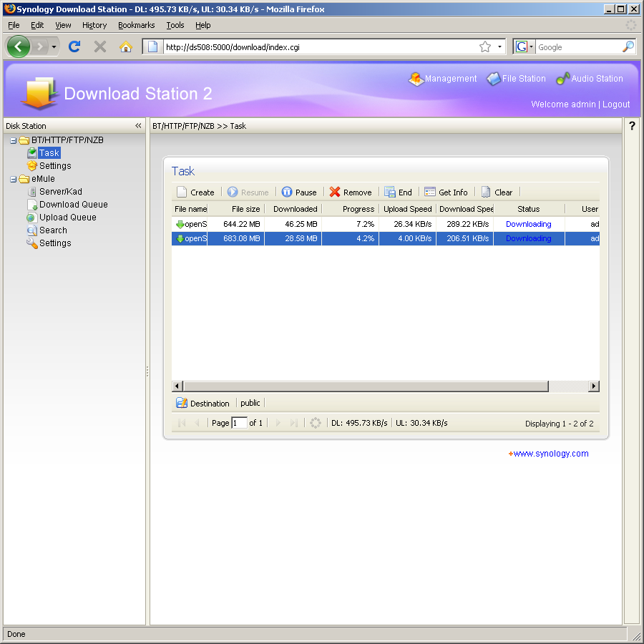
Task: Open Get Info for the task
Action: point(446,192)
